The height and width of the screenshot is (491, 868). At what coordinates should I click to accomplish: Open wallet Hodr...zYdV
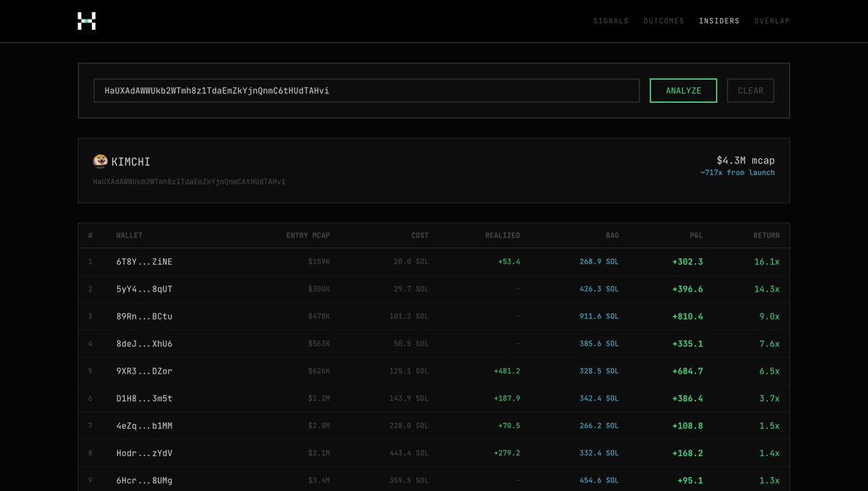pos(144,453)
